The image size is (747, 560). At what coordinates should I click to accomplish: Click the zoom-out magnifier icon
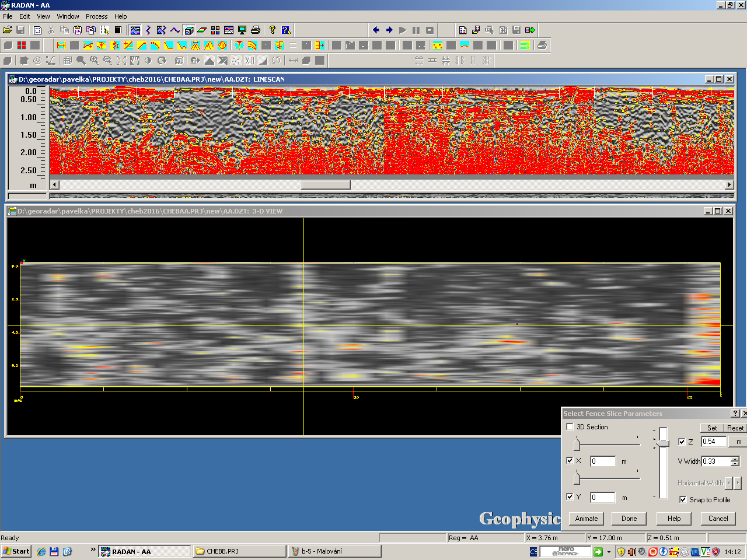click(108, 60)
